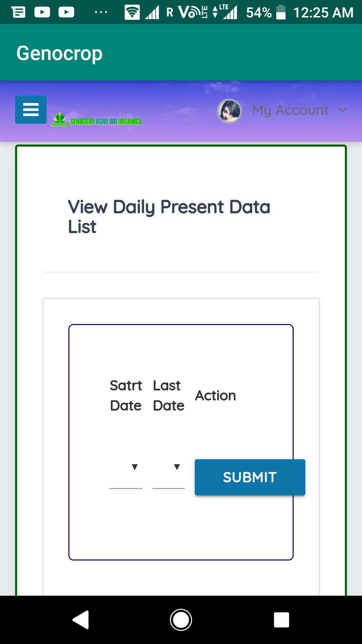Tap the Genocrop Agro Bio Organics logo
The width and height of the screenshot is (362, 644).
pos(96,119)
